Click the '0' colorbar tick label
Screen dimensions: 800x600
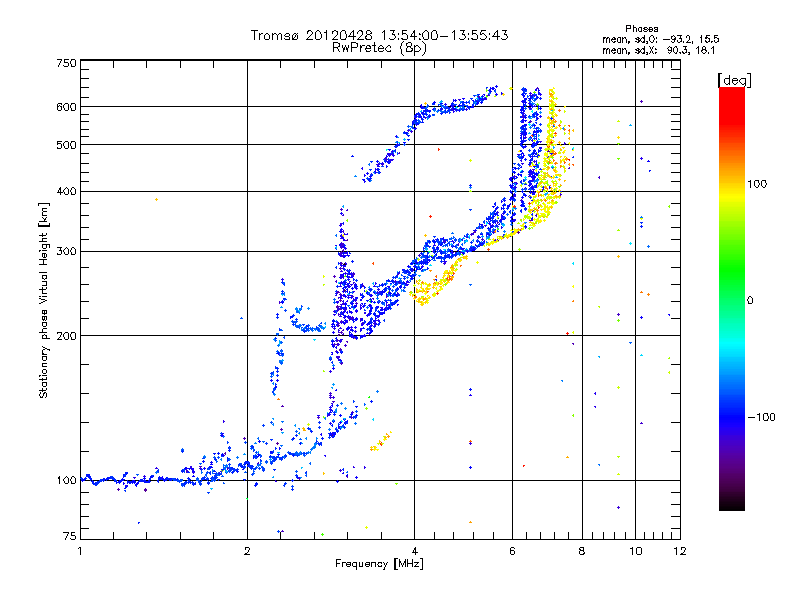click(750, 301)
